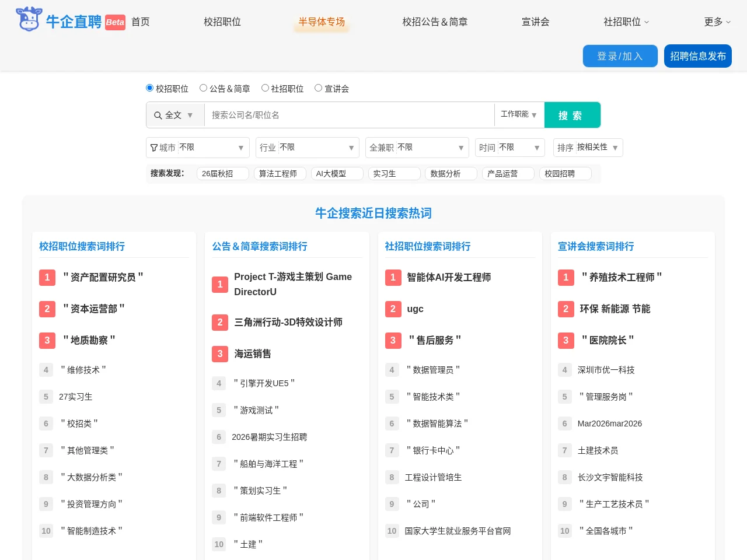
Task: Click the green 搜索 button
Action: point(572,115)
